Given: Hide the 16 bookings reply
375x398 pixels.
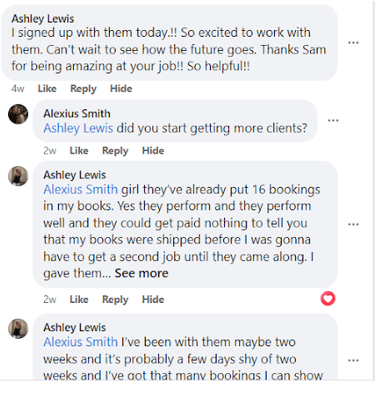Looking at the screenshot, I should (153, 299).
